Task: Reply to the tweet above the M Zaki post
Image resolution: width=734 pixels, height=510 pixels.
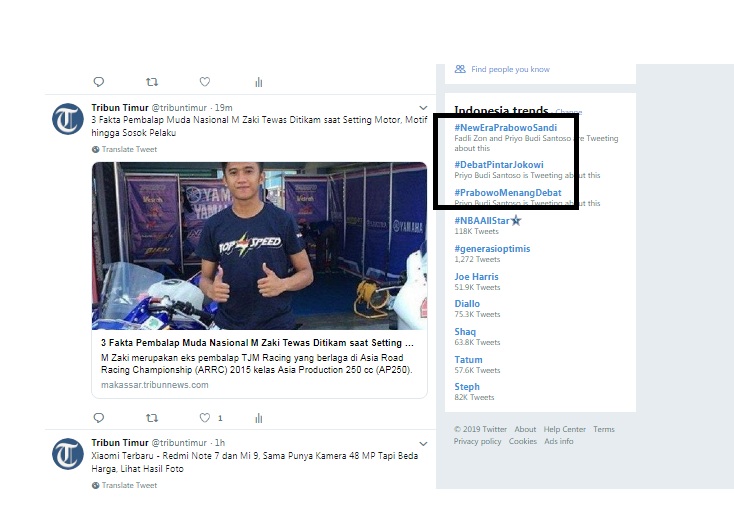Action: [x=98, y=82]
